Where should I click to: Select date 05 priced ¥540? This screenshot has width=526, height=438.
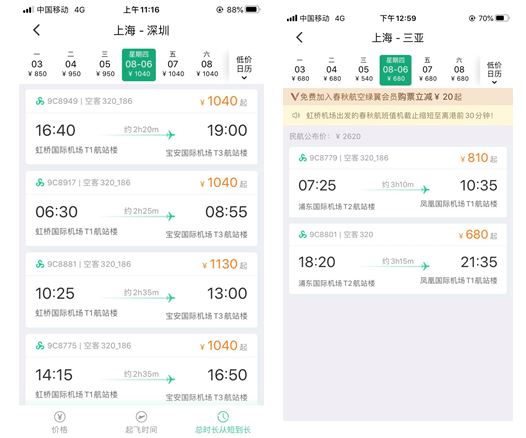point(364,70)
